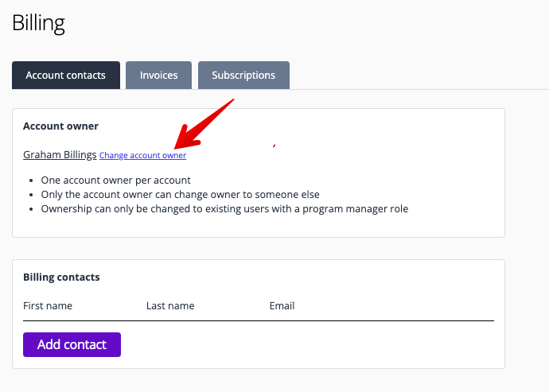The image size is (549, 392).
Task: Switch to the Invoices tab
Action: 158,76
